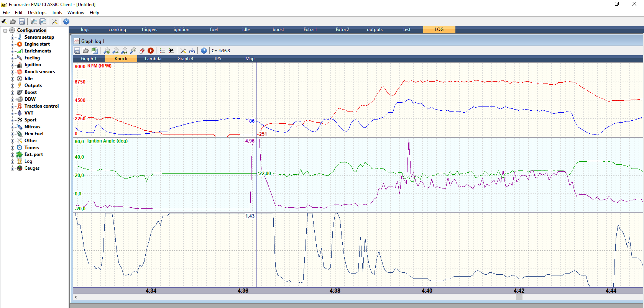Screen dimensions: 644x308
Task: Click the Nitrous bottle icon in tree
Action: point(20,127)
